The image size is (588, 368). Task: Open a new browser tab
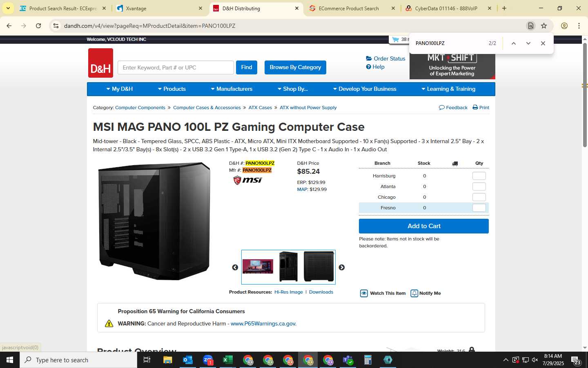[x=504, y=8]
